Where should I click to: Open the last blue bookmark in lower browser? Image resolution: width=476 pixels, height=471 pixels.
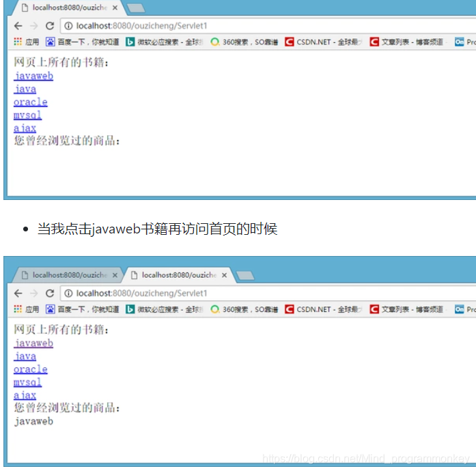(x=465, y=309)
